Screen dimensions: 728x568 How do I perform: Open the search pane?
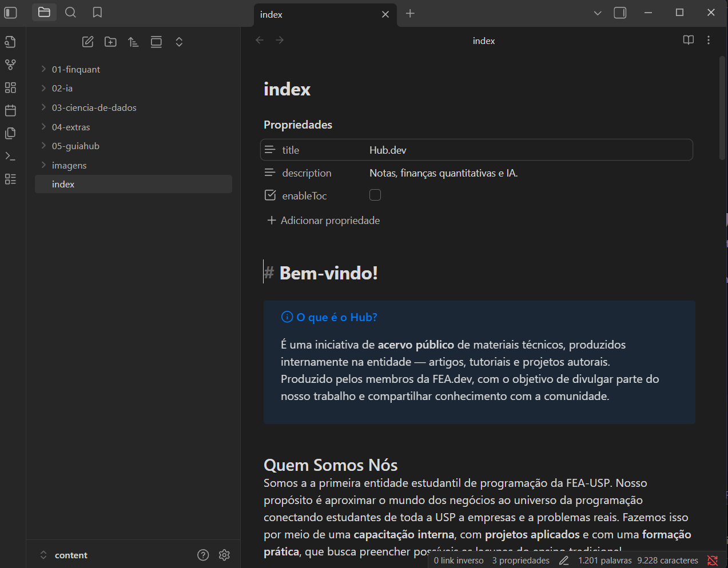70,12
